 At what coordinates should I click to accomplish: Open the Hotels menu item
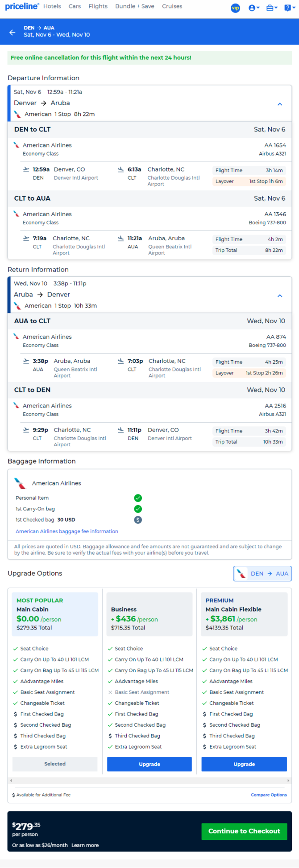(52, 6)
